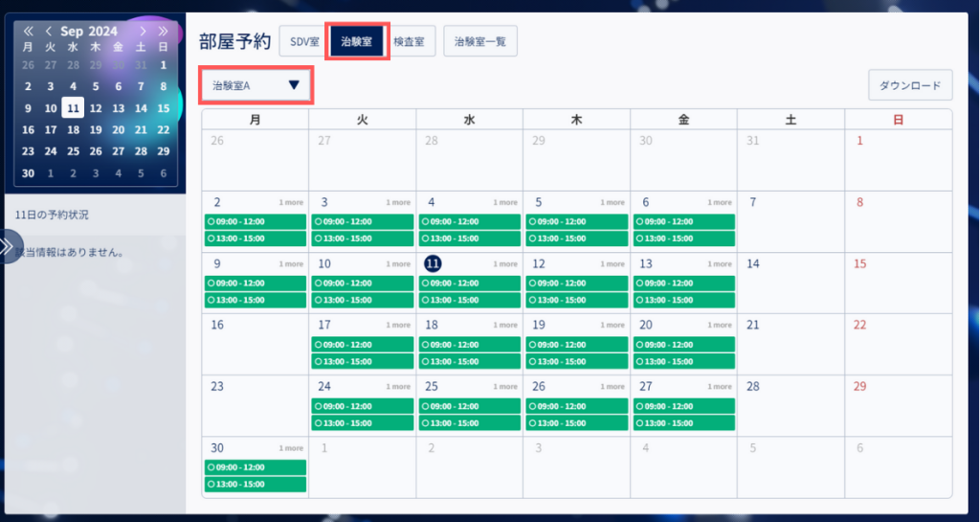Screen dimensions: 980x522
Task: Click the ダウンロード button
Action: coord(910,85)
